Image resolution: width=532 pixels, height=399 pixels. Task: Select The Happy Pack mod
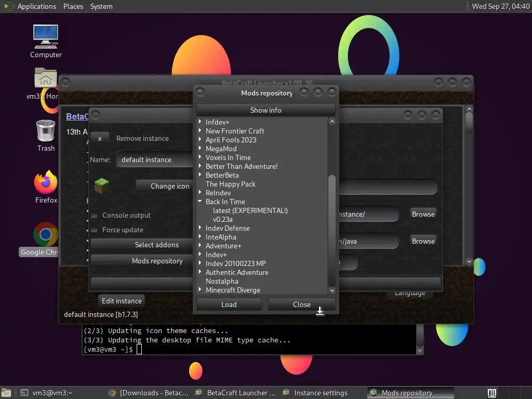coord(230,184)
